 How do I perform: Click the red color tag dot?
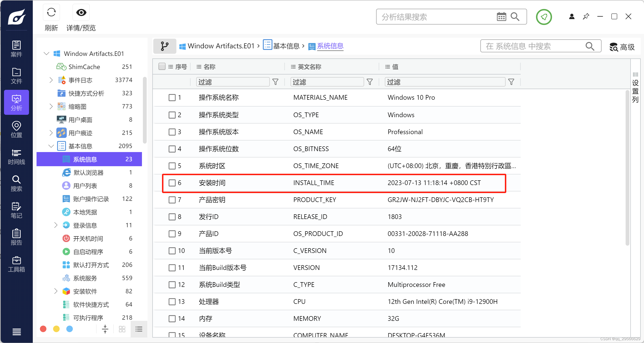[43, 329]
